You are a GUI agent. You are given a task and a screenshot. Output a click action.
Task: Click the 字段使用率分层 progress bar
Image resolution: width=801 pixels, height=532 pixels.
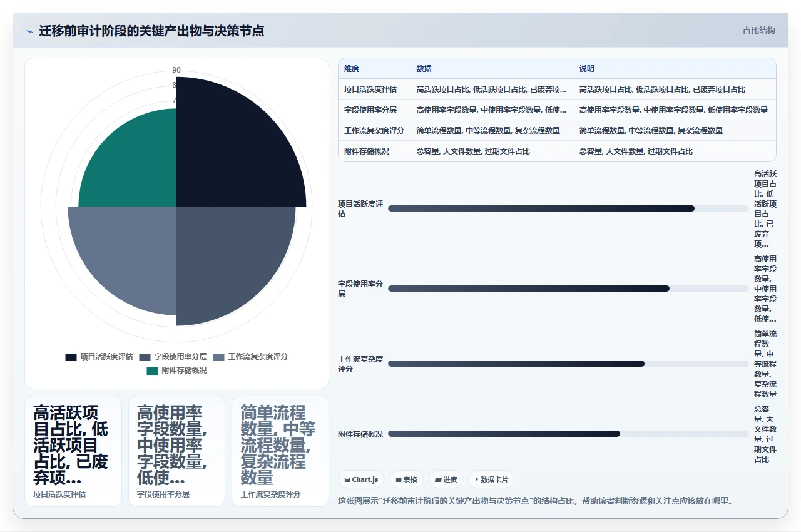coord(568,289)
